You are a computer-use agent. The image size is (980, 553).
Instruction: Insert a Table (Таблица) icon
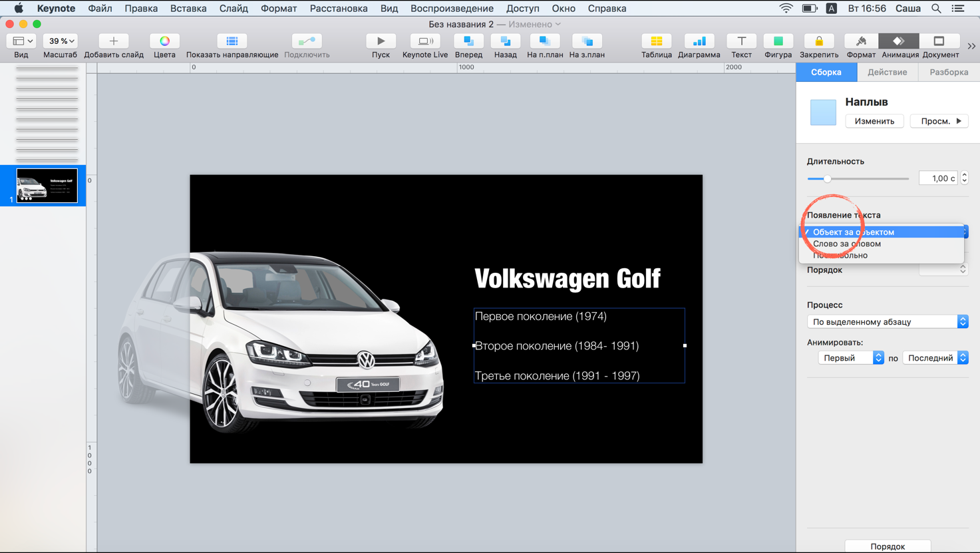[x=657, y=41]
